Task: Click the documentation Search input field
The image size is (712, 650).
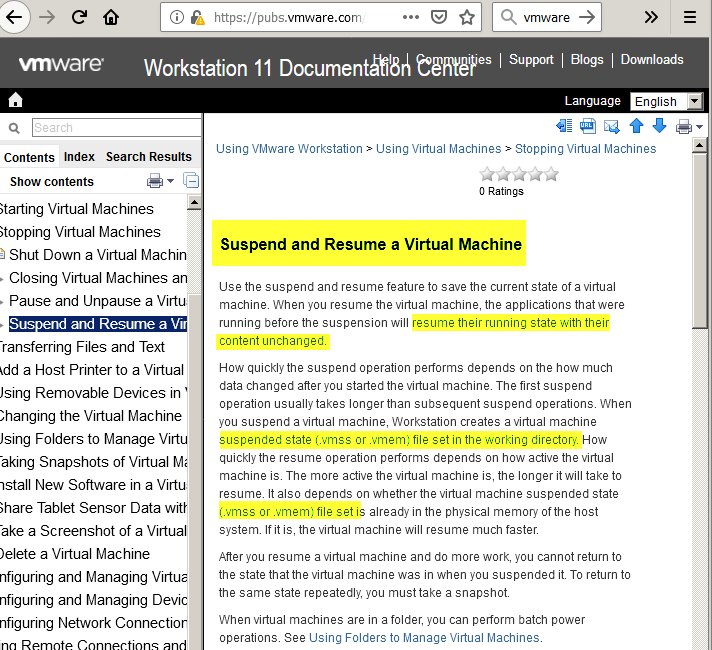Action: pos(116,128)
